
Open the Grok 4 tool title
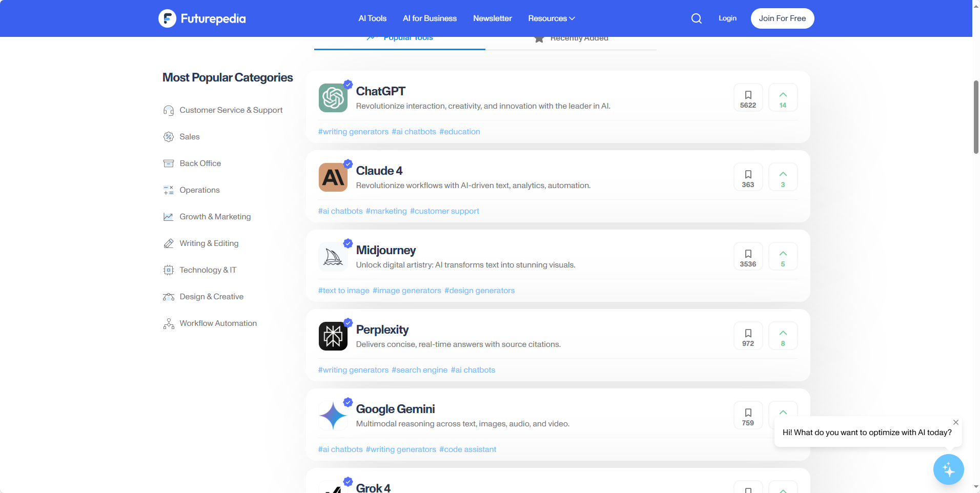click(373, 488)
